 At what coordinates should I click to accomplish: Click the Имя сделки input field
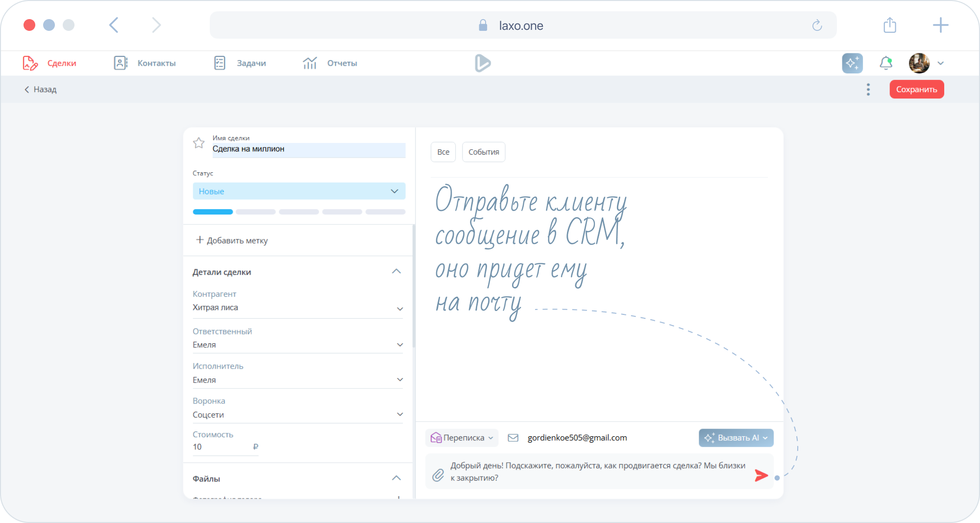point(309,149)
